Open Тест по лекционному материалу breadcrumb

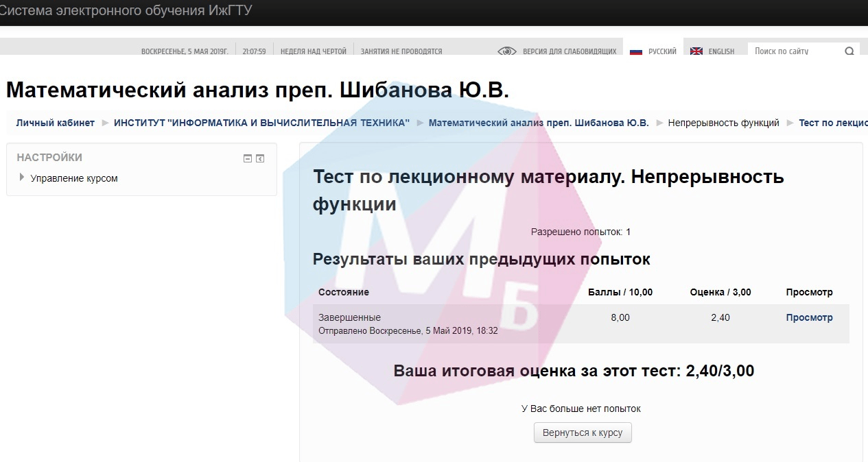pyautogui.click(x=832, y=123)
